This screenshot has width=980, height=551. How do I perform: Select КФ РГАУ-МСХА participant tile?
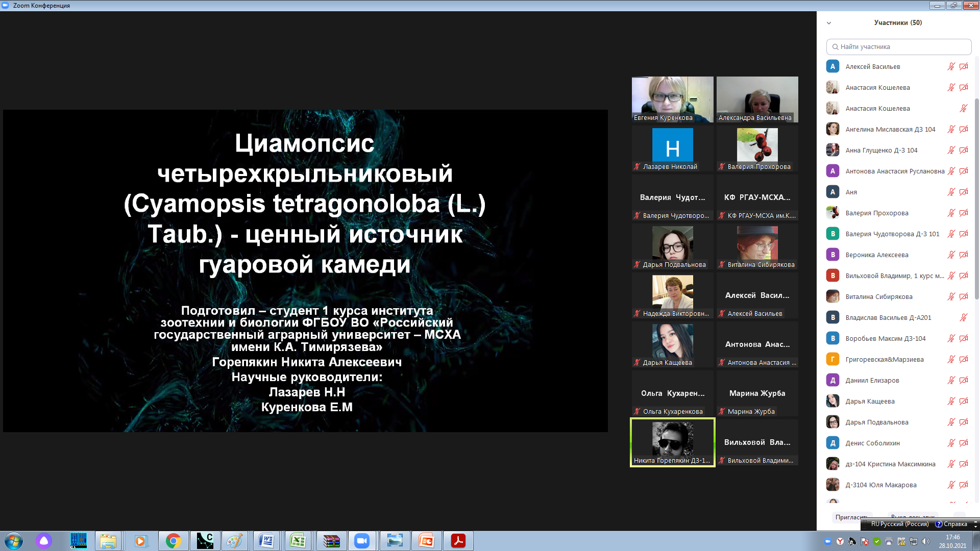(757, 197)
